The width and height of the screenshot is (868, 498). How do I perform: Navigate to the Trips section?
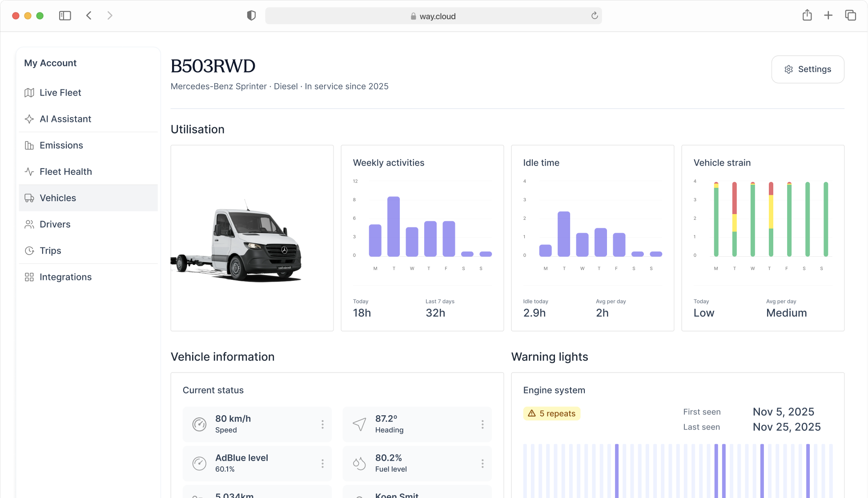pos(50,250)
